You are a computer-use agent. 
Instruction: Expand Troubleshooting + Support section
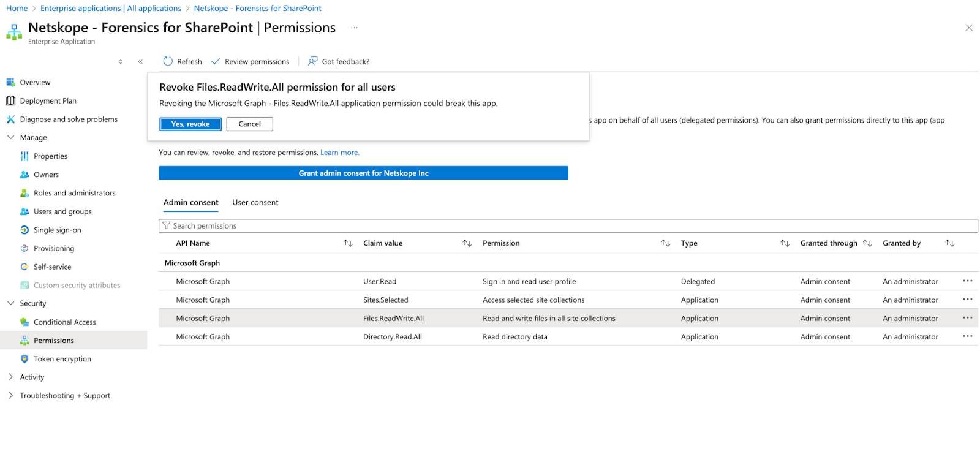[10, 395]
